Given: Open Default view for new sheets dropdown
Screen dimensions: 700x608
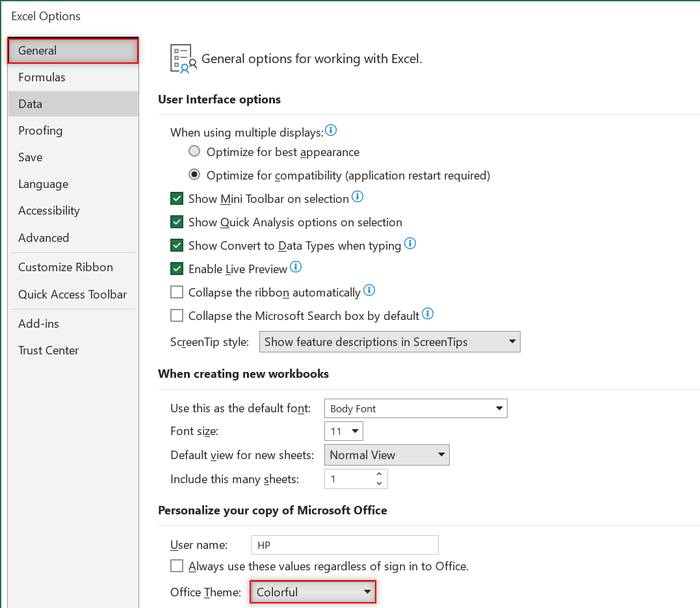Looking at the screenshot, I should 387,455.
